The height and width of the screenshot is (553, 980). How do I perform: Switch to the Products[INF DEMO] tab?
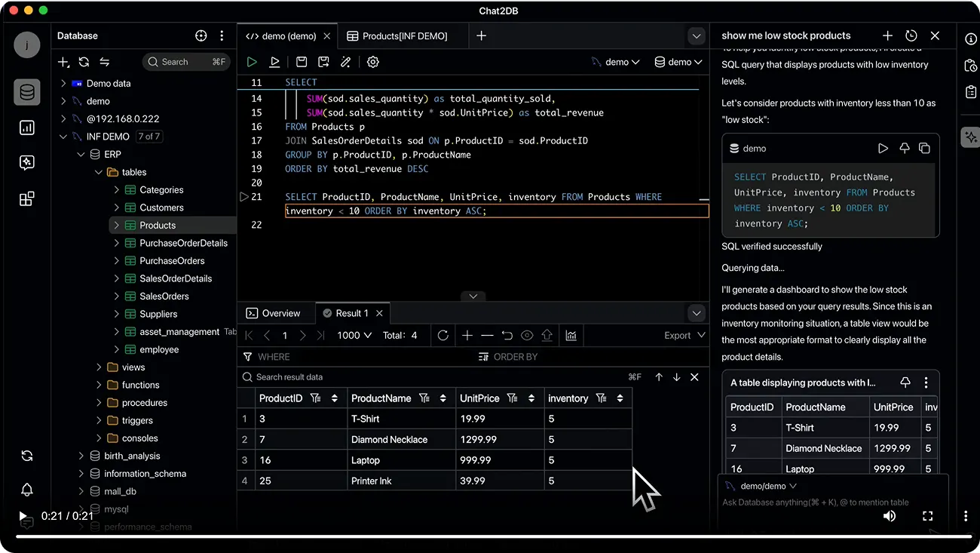(397, 35)
